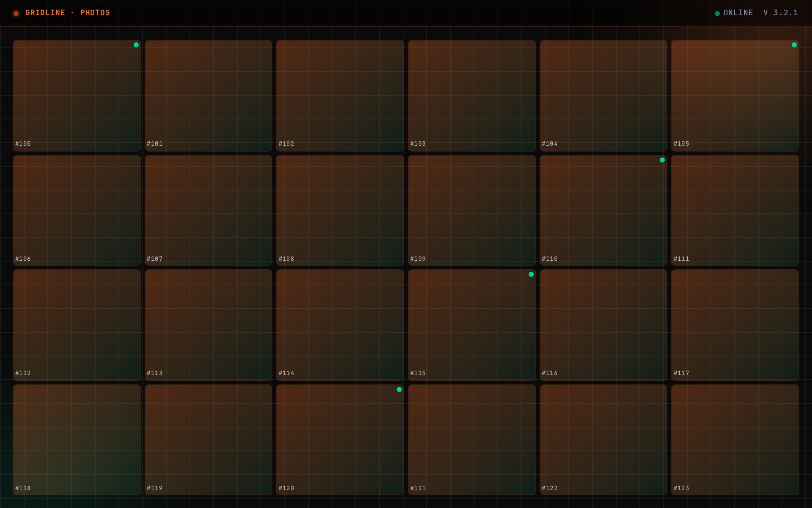Click photo tile #114
The height and width of the screenshot is (508, 812).
(340, 325)
